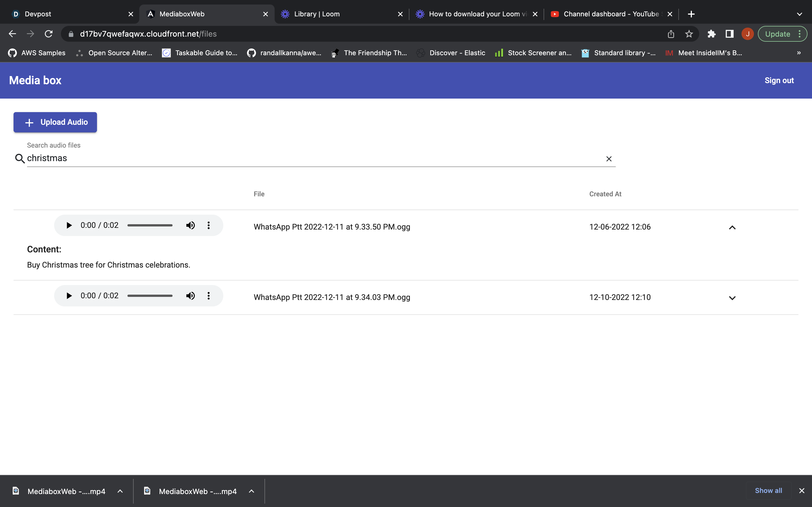
Task: Sign out of Media box
Action: click(779, 81)
